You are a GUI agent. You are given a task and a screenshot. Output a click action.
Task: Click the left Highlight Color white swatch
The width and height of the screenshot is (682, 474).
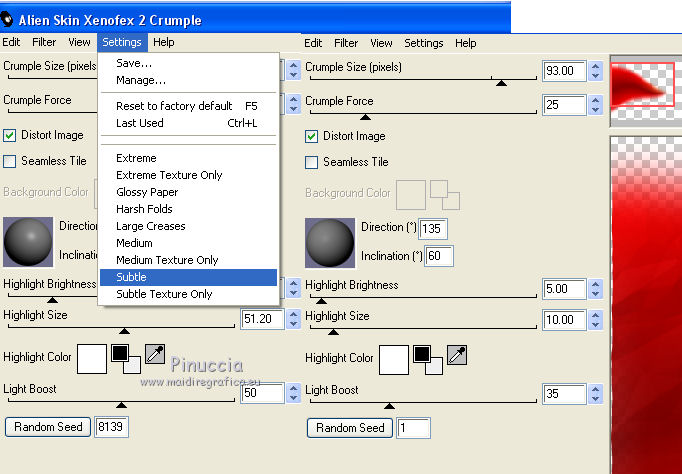click(92, 359)
